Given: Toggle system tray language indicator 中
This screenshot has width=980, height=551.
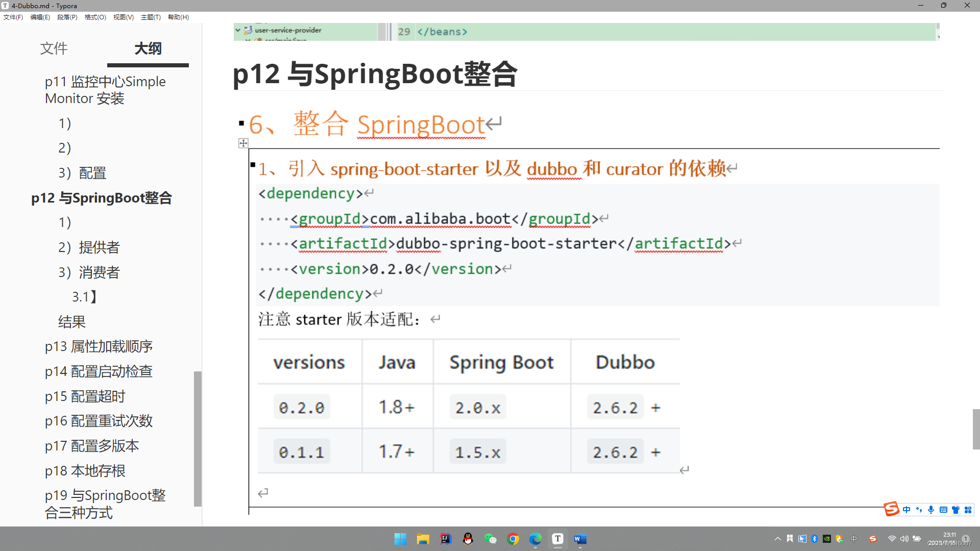Looking at the screenshot, I should (853, 539).
